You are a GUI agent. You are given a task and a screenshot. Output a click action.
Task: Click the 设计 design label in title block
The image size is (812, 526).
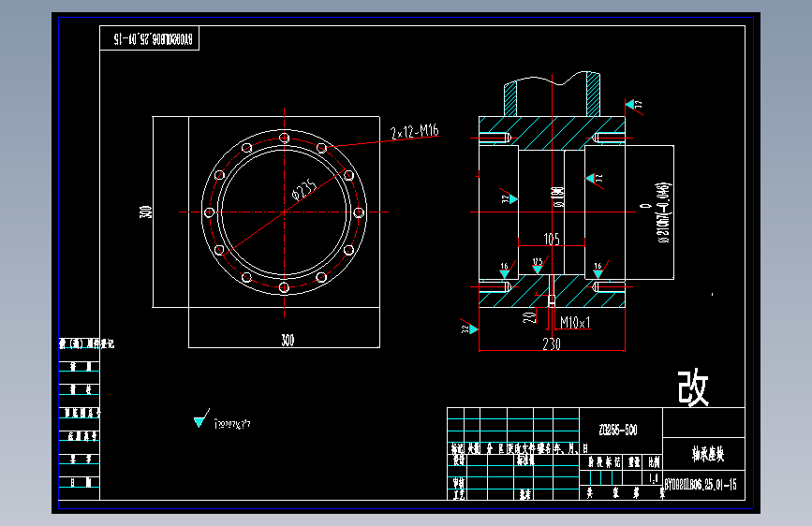(458, 460)
